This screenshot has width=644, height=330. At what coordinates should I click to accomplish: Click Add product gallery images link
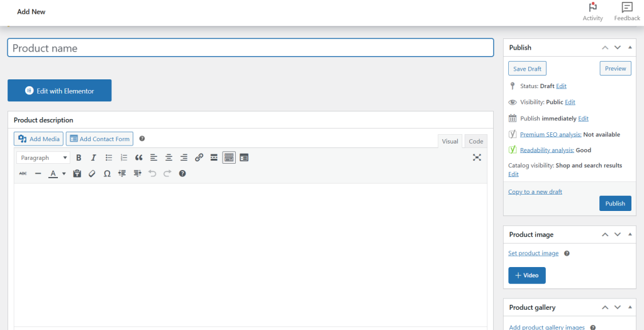[547, 327]
